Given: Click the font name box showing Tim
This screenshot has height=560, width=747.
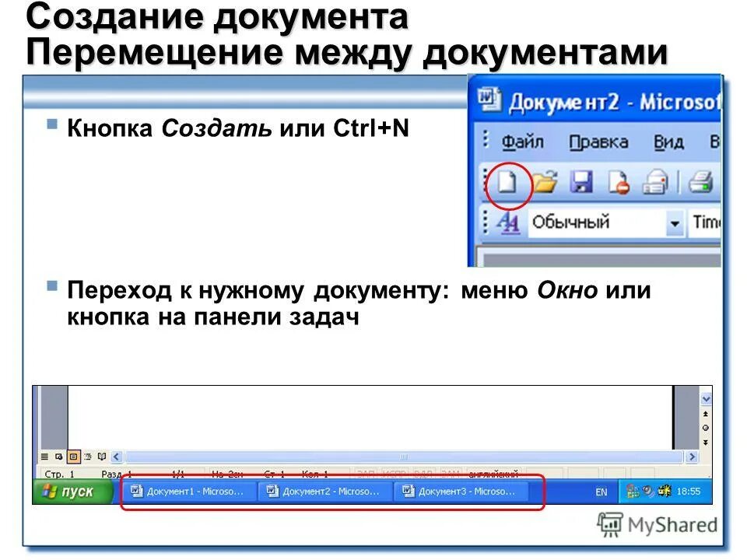Looking at the screenshot, I should (704, 223).
